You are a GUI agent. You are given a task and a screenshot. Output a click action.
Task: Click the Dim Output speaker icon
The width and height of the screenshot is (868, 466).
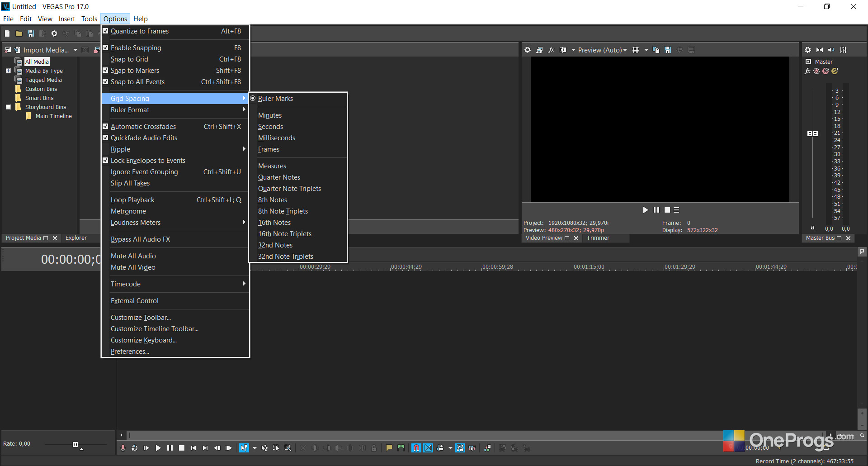[x=831, y=50]
